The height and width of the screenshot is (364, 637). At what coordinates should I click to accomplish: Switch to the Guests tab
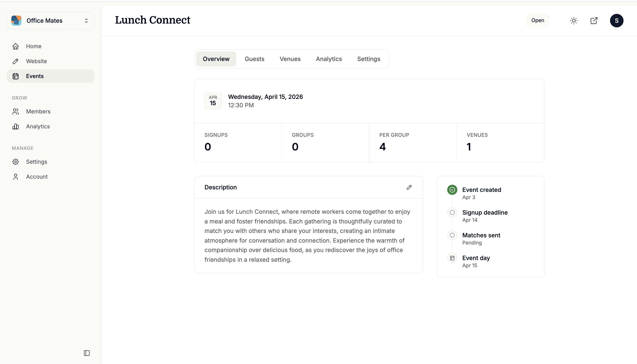[254, 59]
